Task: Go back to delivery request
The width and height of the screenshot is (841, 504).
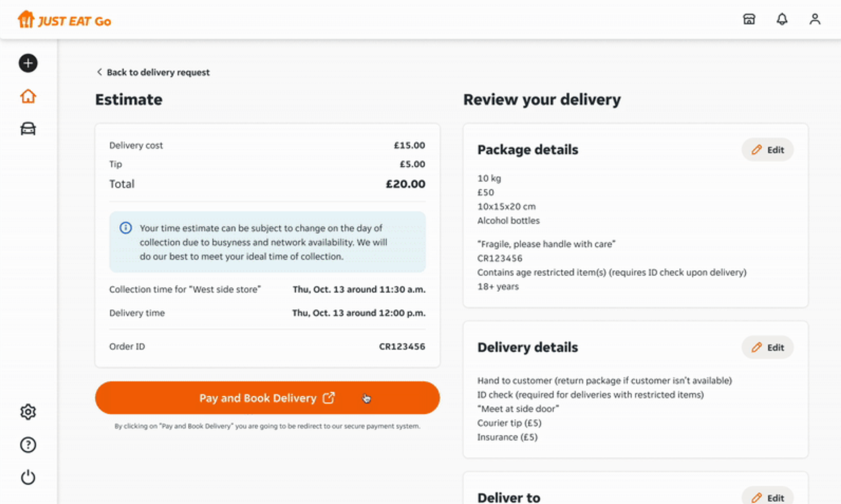Action: pyautogui.click(x=153, y=72)
